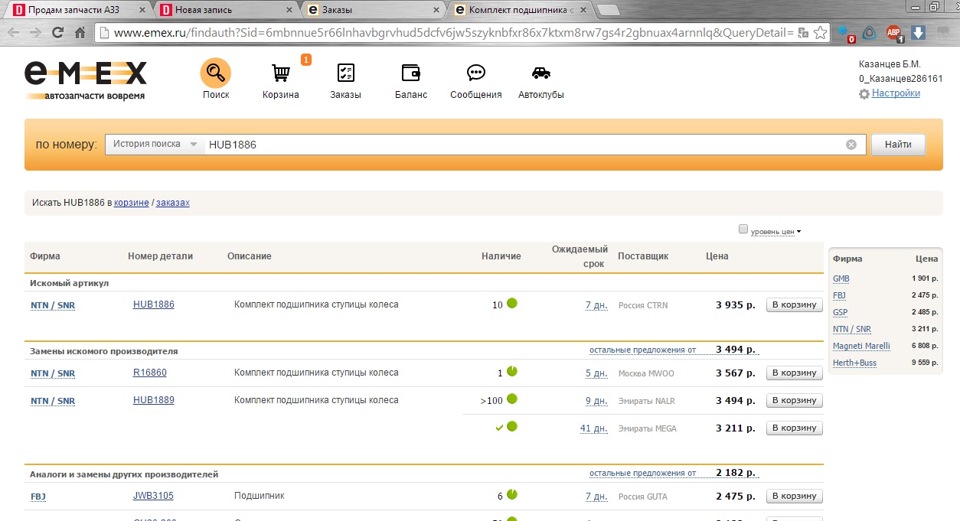Click the Наличие column header
Screen dimensions: 960x521
(x=501, y=256)
